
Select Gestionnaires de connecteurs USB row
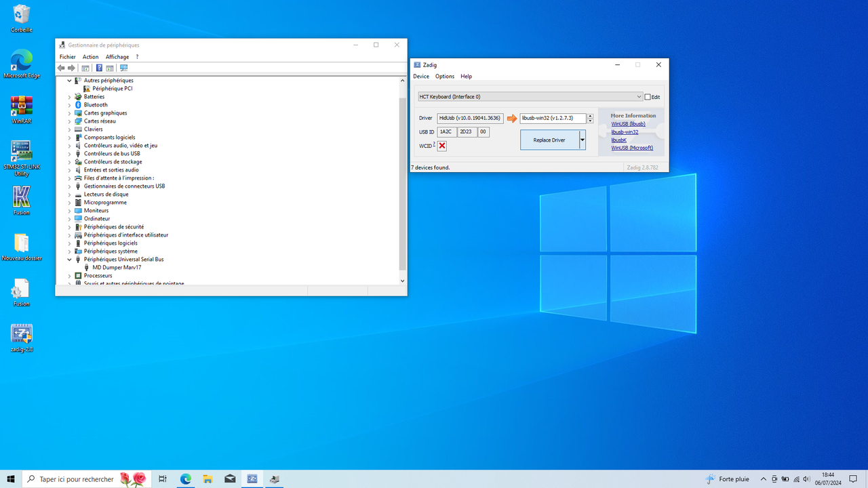pos(124,186)
